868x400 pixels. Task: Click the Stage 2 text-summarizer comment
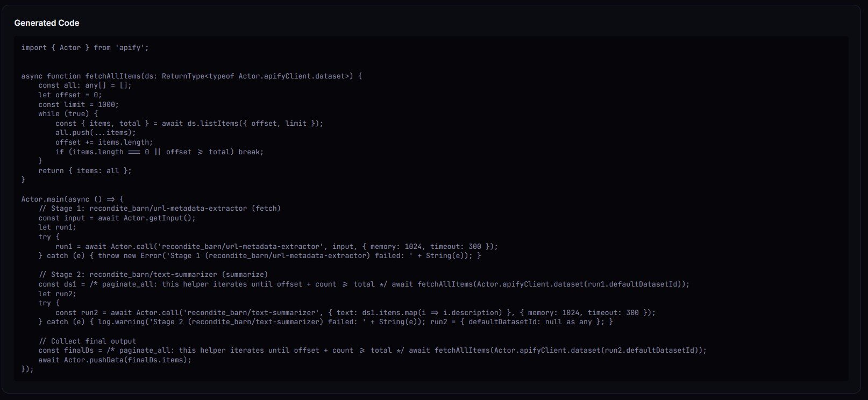[153, 275]
